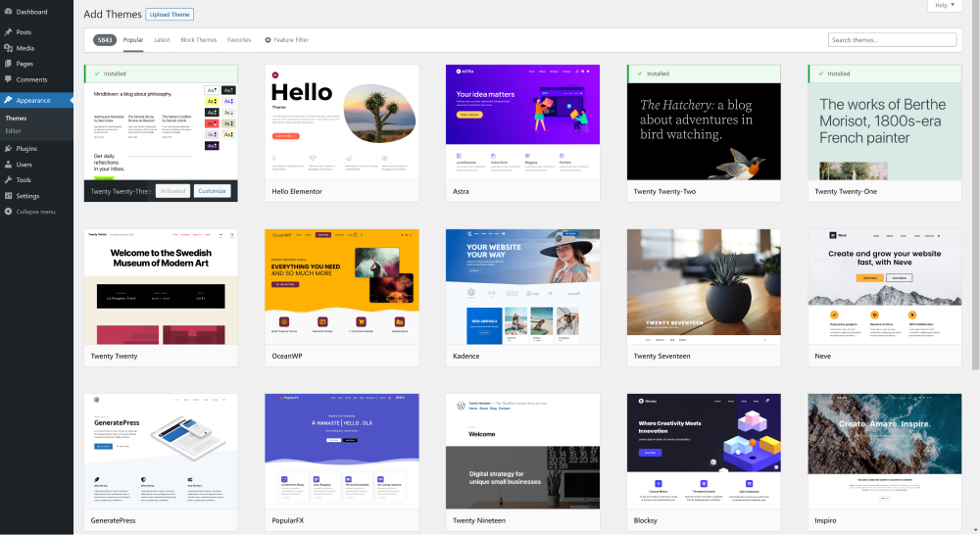Open the Help dropdown
The image size is (980, 535).
point(945,5)
